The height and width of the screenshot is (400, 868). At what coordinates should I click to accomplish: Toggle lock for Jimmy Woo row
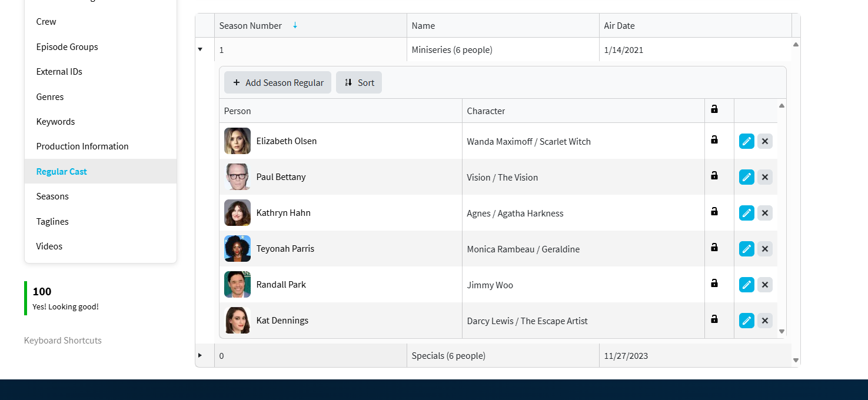click(x=714, y=283)
